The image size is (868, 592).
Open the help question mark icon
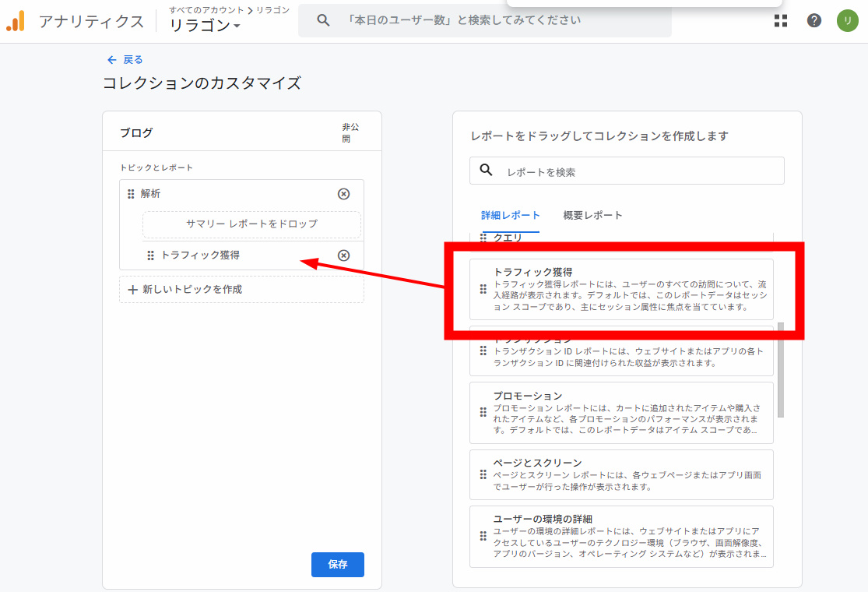pos(814,21)
